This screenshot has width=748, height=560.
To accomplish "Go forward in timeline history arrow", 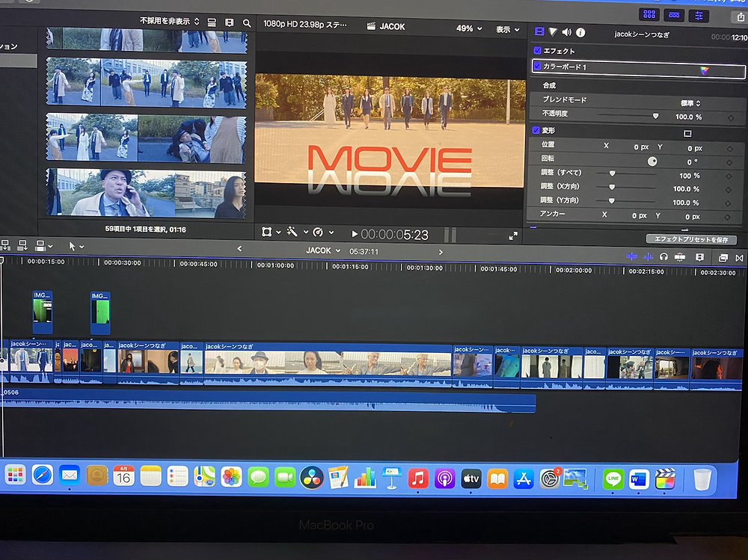I will click(x=441, y=252).
